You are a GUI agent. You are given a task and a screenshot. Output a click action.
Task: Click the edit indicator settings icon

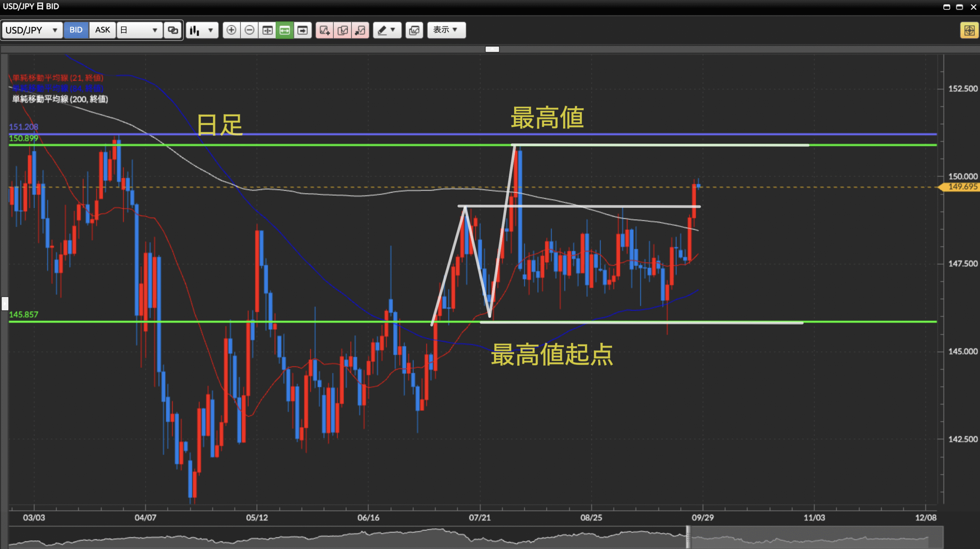coord(343,30)
